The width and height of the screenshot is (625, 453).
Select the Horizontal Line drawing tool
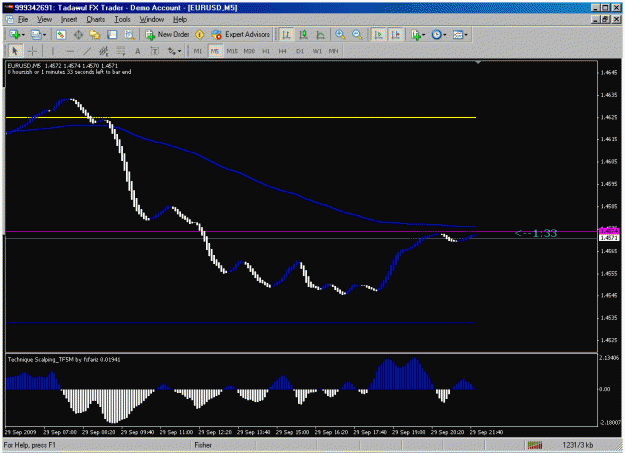tap(70, 51)
